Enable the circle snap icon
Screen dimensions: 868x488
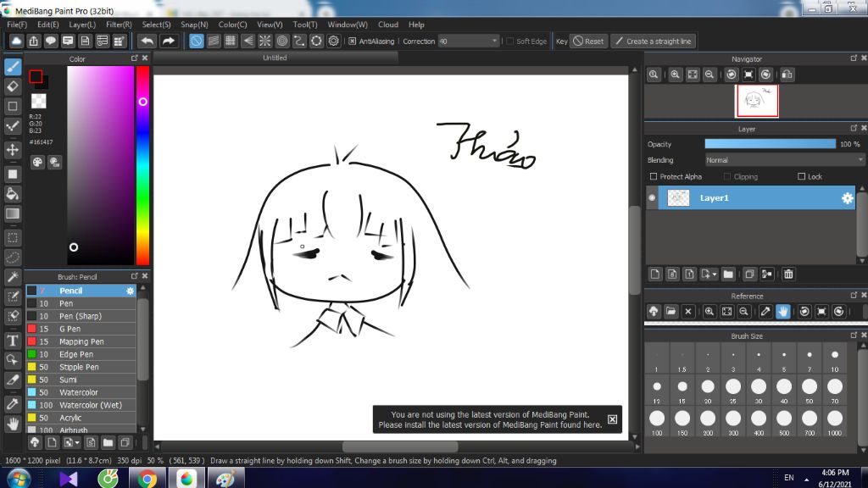[x=281, y=41]
